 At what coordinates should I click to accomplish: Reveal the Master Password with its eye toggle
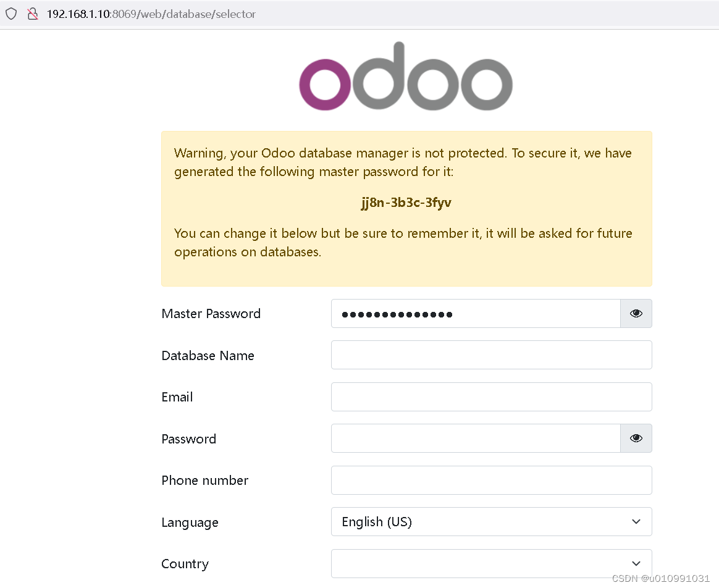(x=636, y=313)
